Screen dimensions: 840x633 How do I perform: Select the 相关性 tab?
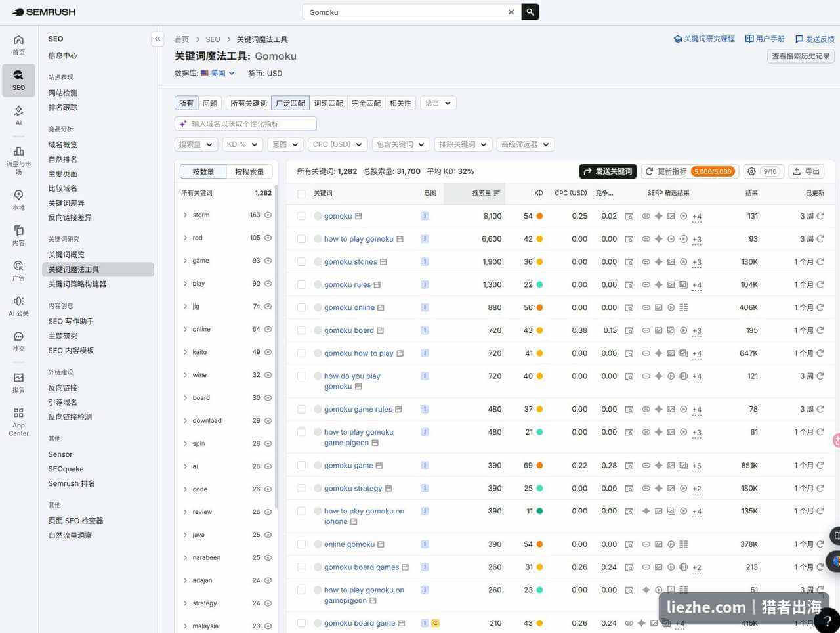pyautogui.click(x=400, y=103)
